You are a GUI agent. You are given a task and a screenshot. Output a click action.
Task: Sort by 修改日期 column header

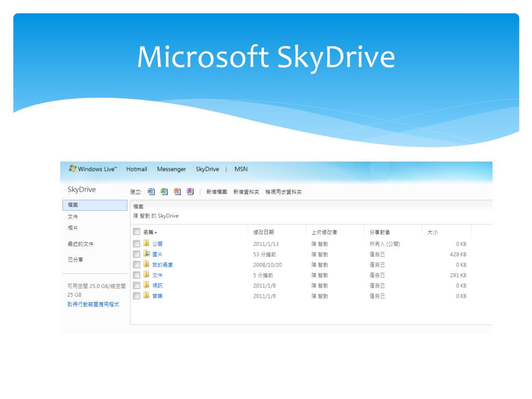(x=263, y=232)
